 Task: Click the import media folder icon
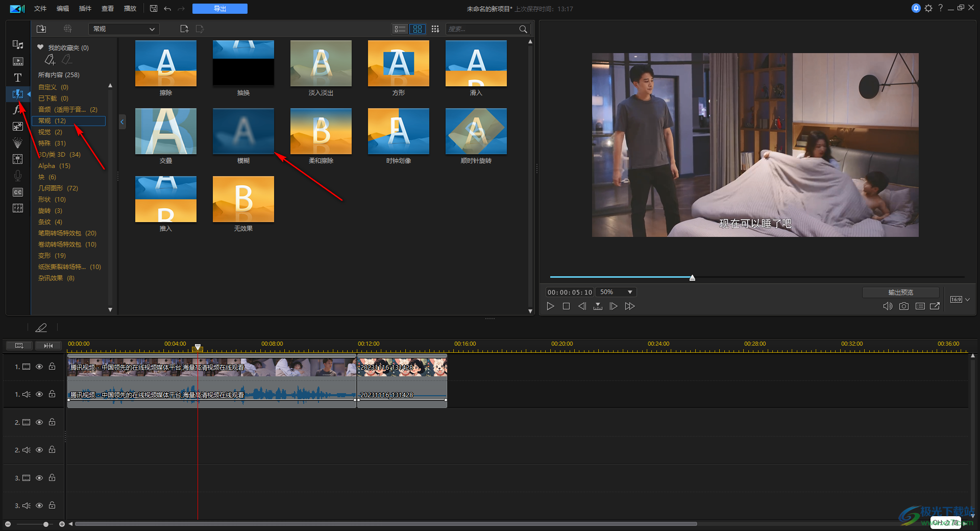41,29
